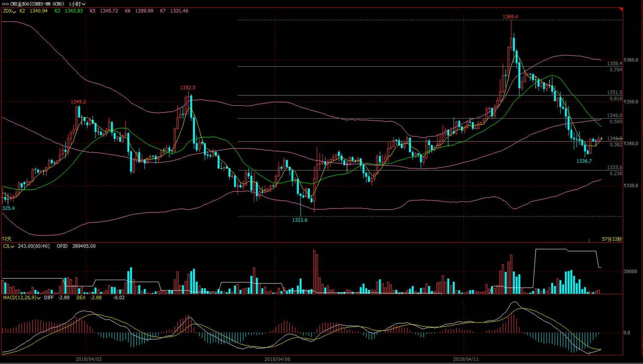The height and width of the screenshot is (364, 643).
Task: Select the K3 1343.93 value label
Action: click(x=69, y=11)
